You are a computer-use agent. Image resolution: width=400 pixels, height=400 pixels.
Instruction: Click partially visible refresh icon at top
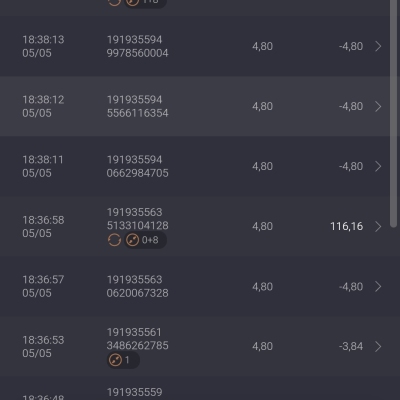114,3
